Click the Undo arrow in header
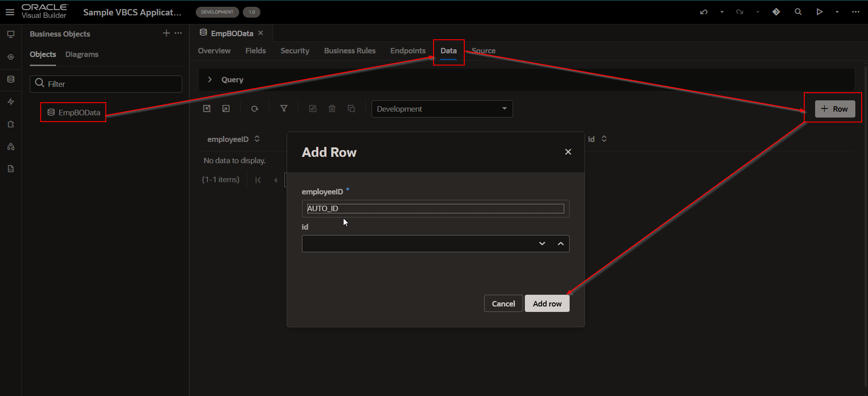868x396 pixels. click(704, 12)
